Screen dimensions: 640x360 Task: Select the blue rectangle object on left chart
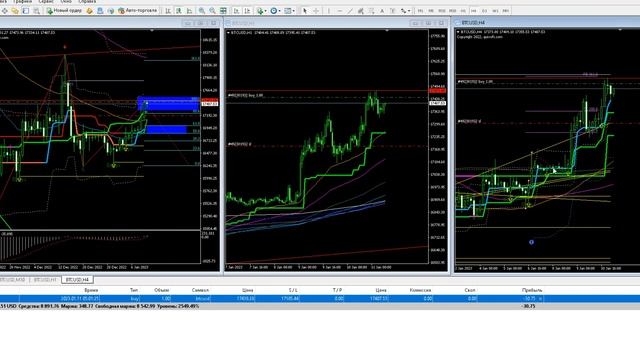coord(168,104)
